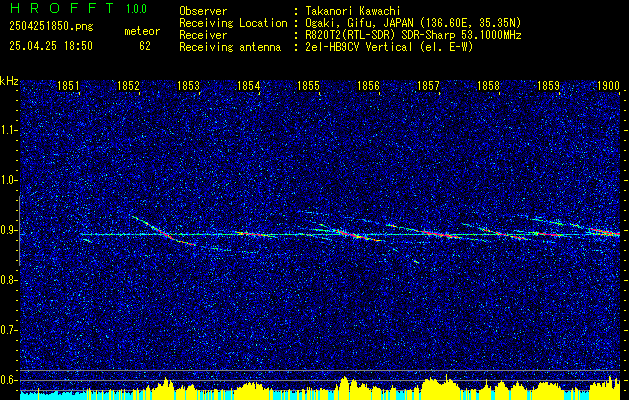Click the 1855 time marker
The image size is (629, 400).
308,86
